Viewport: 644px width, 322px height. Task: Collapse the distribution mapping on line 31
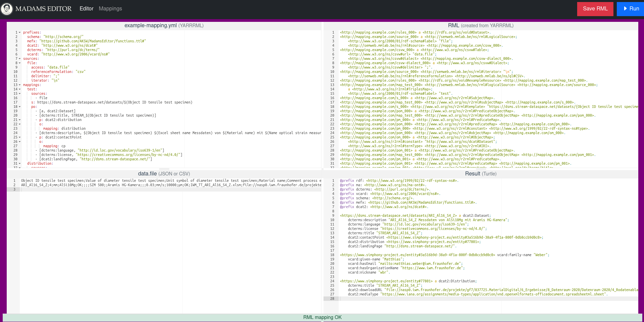point(19,164)
